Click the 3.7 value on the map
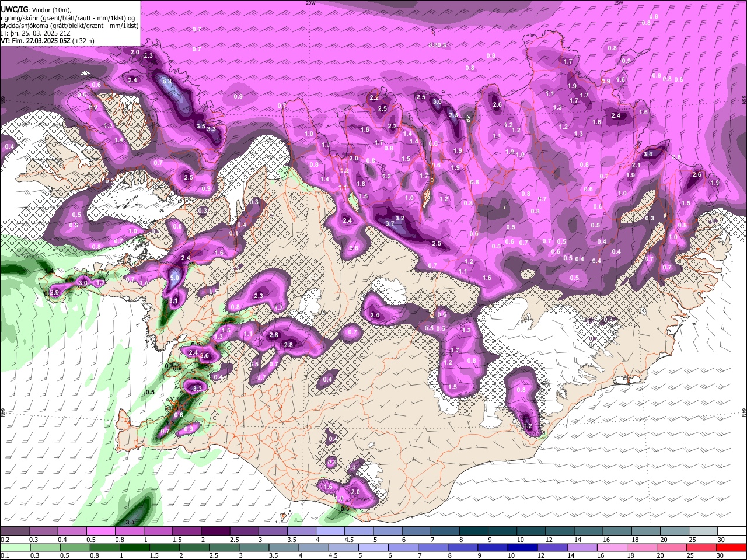The image size is (747, 560). pyautogui.click(x=390, y=223)
